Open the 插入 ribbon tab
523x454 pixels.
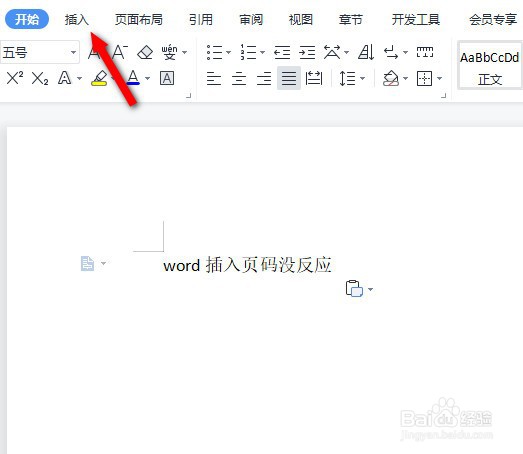77,20
